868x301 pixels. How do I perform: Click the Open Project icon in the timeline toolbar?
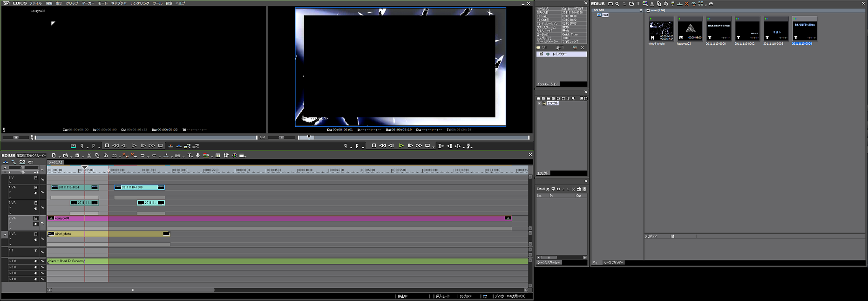tap(65, 156)
